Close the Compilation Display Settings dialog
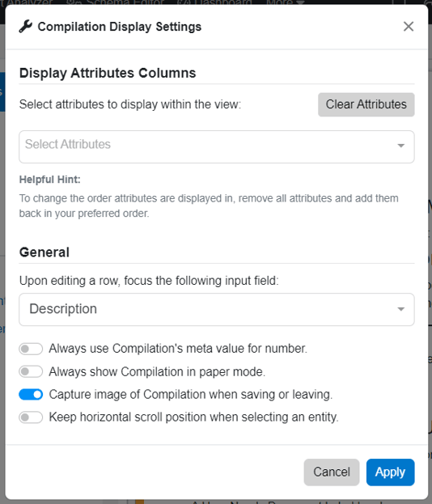The image size is (432, 504). (x=409, y=27)
